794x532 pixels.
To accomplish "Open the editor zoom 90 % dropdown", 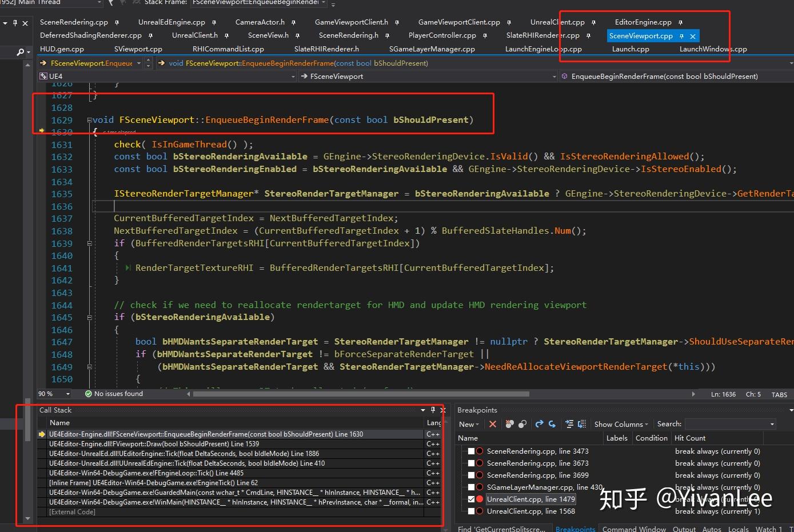I will pyautogui.click(x=67, y=394).
